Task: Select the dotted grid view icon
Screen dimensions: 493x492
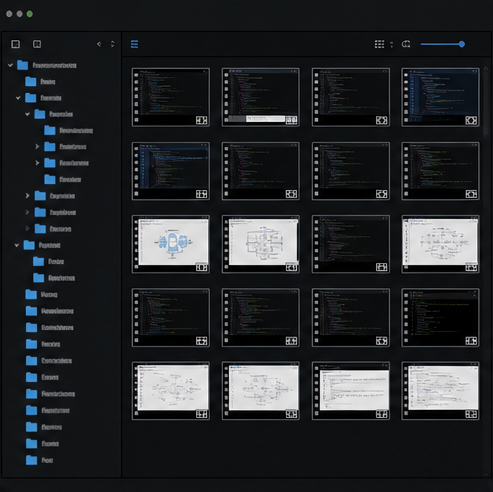Action: coord(379,44)
